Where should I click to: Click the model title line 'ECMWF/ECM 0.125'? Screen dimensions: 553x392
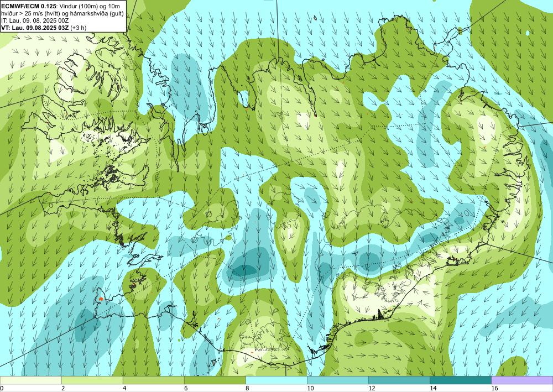pos(28,6)
